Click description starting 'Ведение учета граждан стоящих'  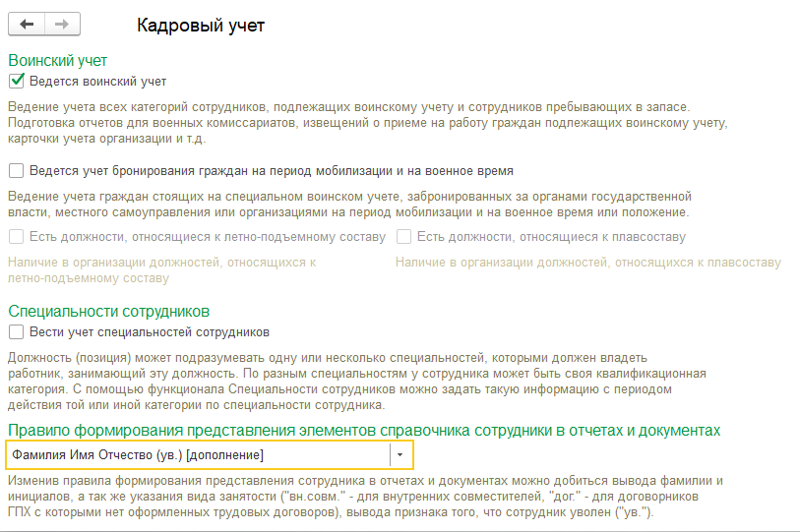pos(349,204)
